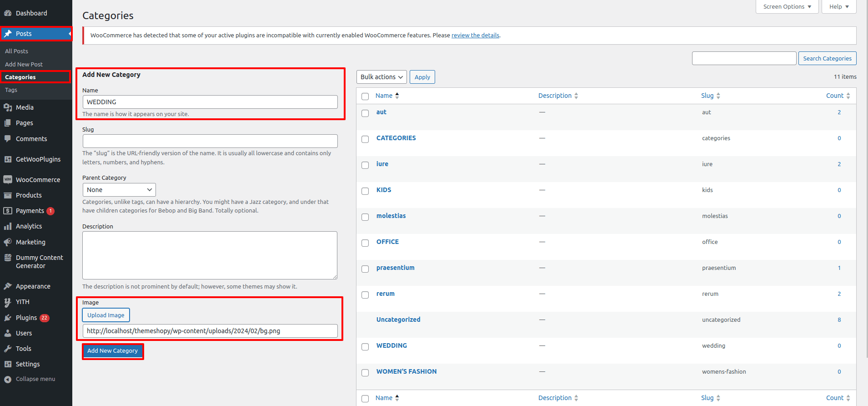Click the Marketing megaphone icon
The height and width of the screenshot is (406, 868).
click(x=8, y=242)
